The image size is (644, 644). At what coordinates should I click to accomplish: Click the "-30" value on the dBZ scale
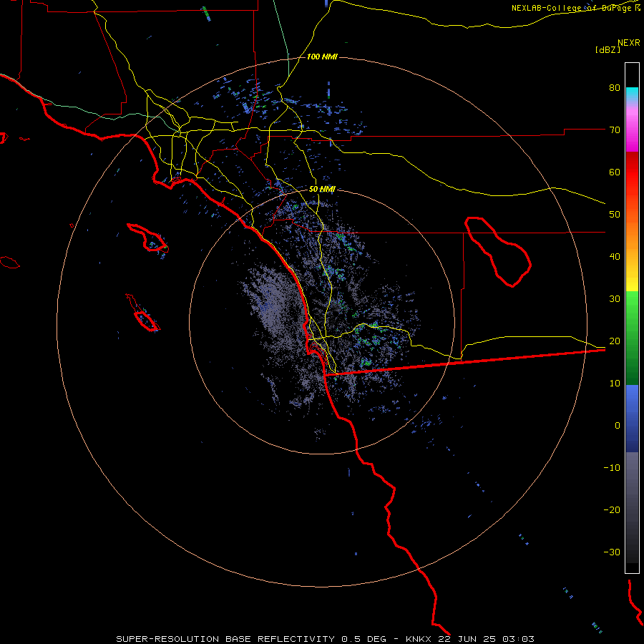pyautogui.click(x=612, y=552)
